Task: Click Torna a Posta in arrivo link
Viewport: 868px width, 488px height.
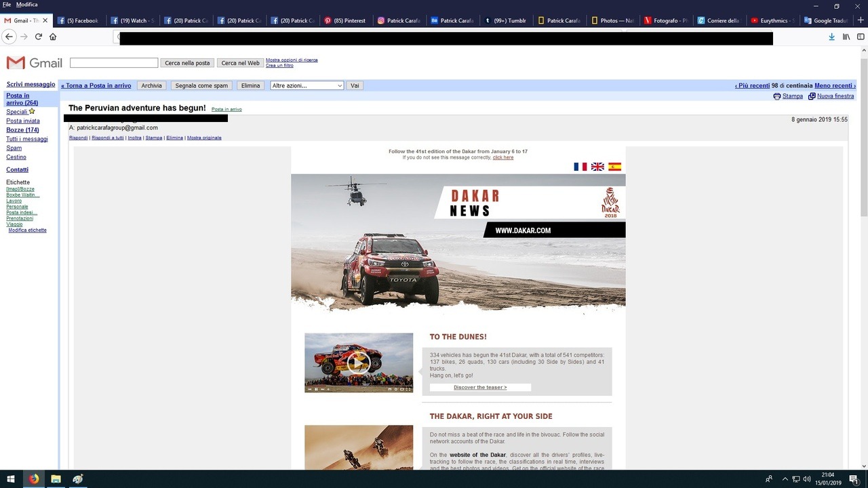Action: coord(96,86)
